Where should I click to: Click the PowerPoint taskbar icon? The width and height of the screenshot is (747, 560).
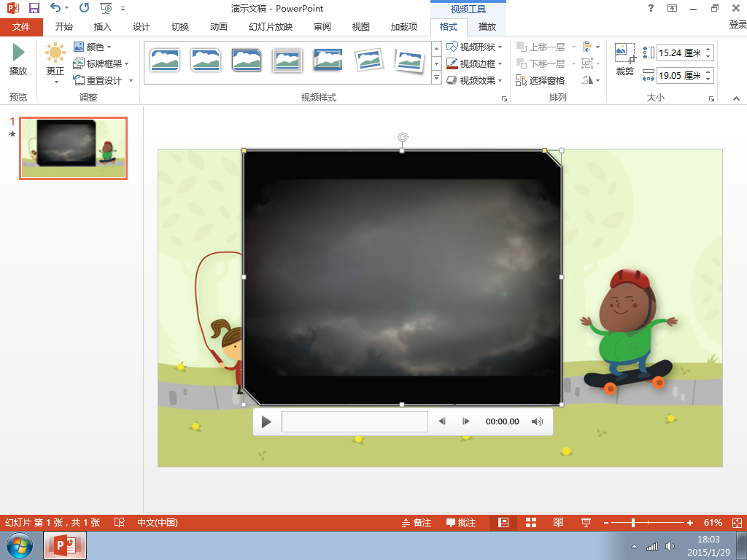65,545
